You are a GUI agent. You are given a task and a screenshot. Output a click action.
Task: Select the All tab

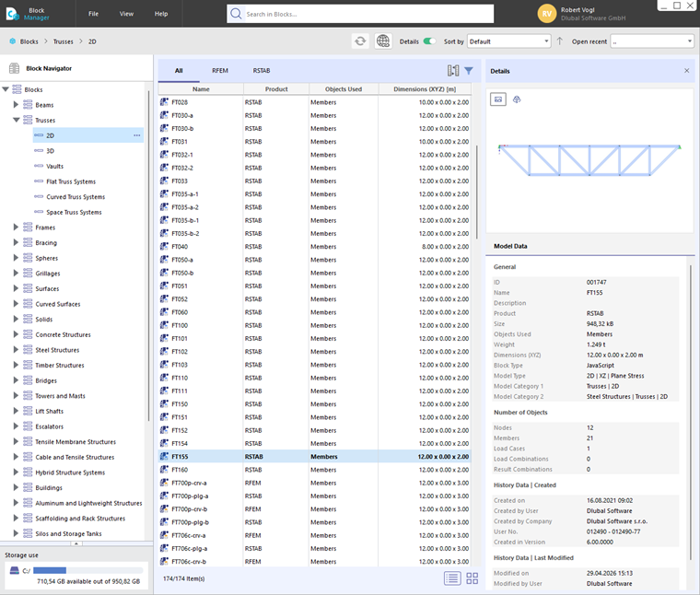(179, 71)
